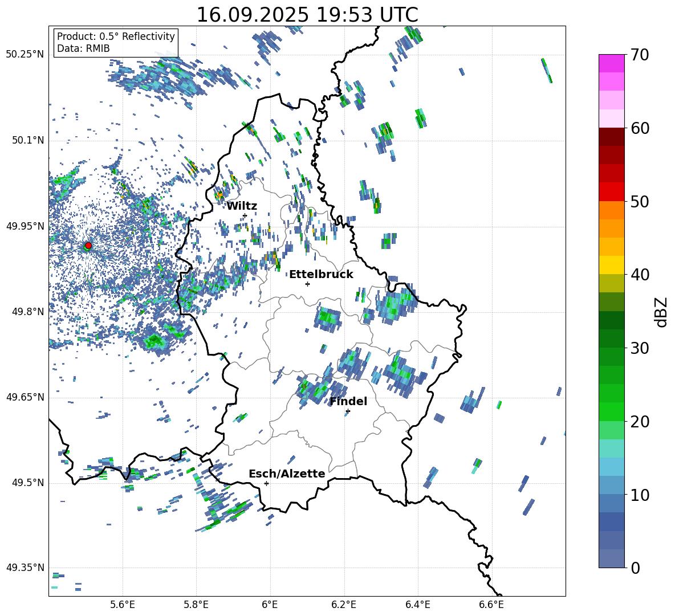Image resolution: width=675 pixels, height=616 pixels.
Task: Click the 49.65°N latitude label
Action: (25, 397)
